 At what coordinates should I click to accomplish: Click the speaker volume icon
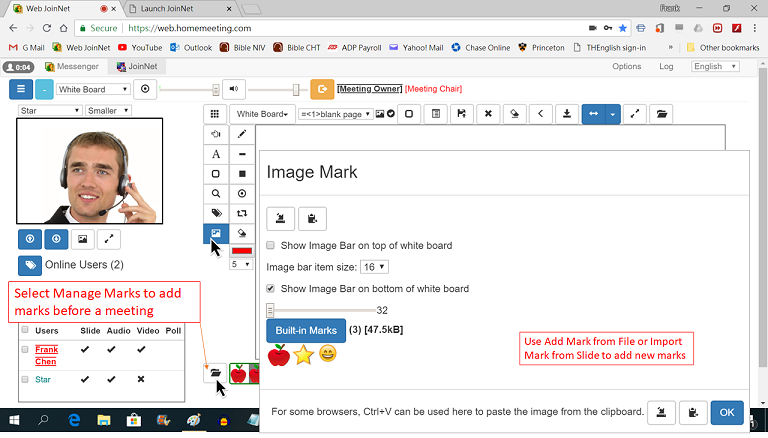(233, 89)
